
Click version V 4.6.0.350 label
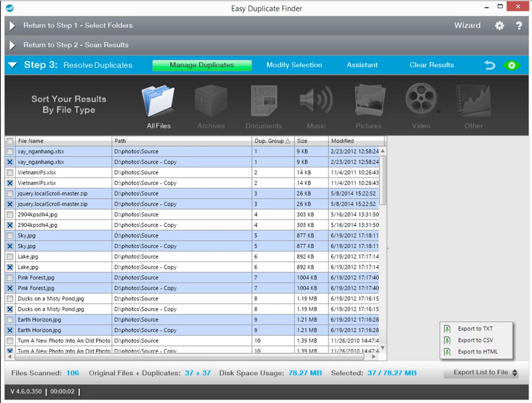coord(26,392)
